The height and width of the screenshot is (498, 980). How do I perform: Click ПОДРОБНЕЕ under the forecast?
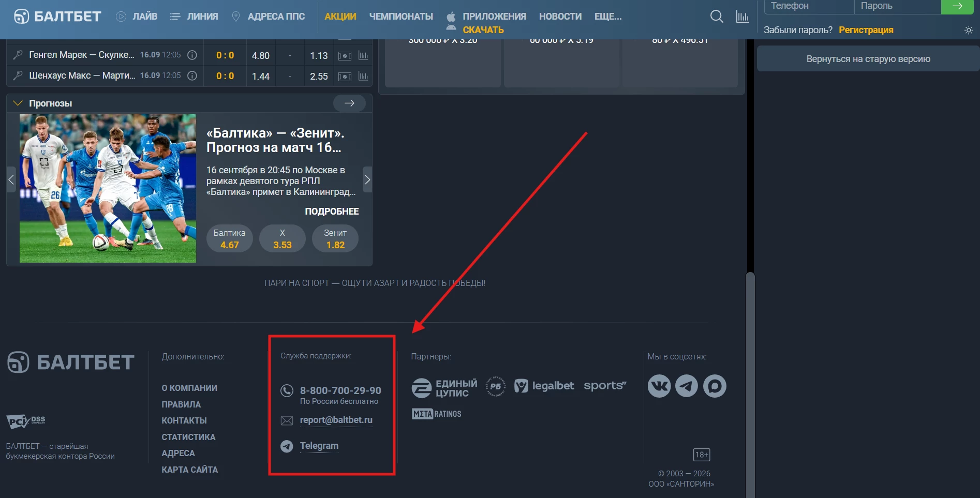(332, 212)
